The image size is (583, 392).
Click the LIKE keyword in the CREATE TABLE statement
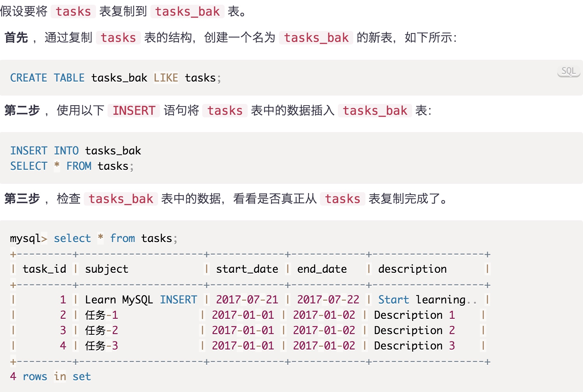pos(166,78)
